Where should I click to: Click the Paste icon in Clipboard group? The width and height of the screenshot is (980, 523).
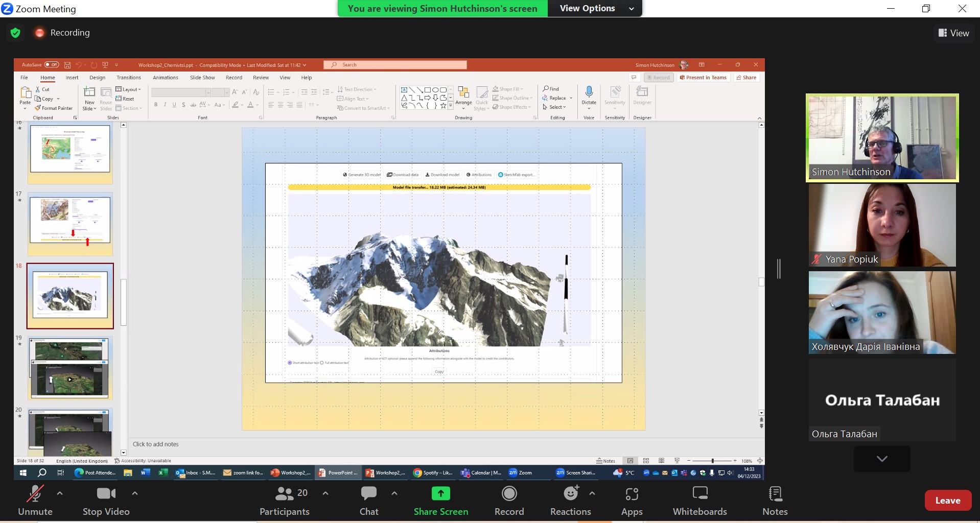[25, 92]
